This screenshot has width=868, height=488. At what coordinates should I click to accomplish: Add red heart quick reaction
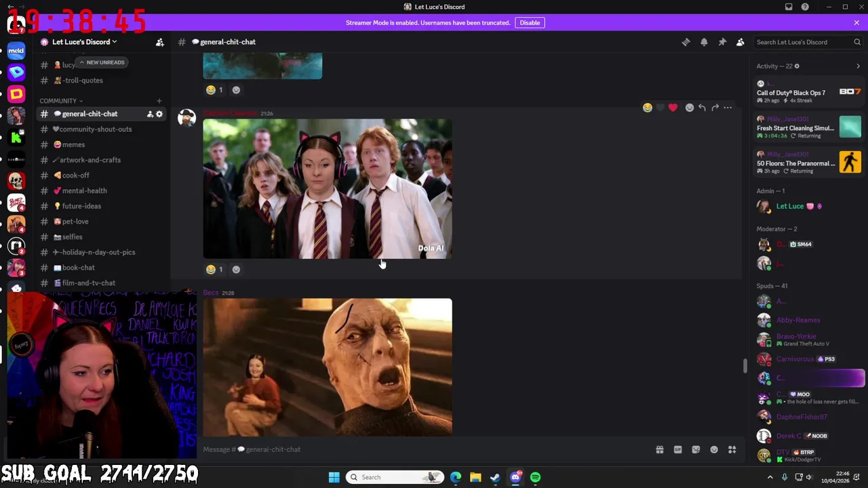(673, 108)
